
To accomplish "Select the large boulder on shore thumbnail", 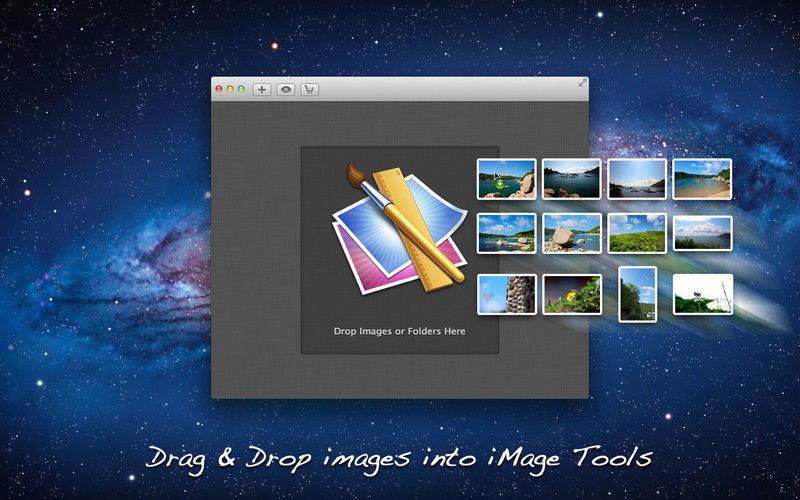I will coord(571,233).
